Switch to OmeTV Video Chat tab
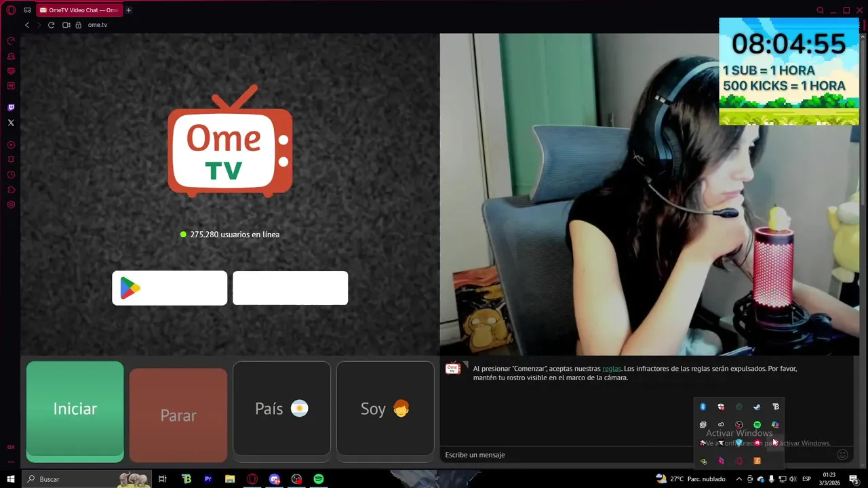868x488 pixels. [x=79, y=10]
